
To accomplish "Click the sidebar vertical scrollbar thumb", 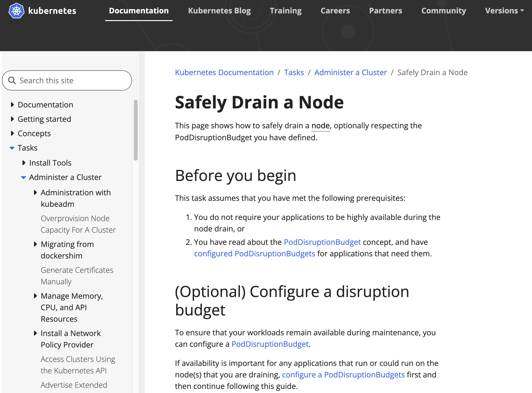I will (136, 130).
